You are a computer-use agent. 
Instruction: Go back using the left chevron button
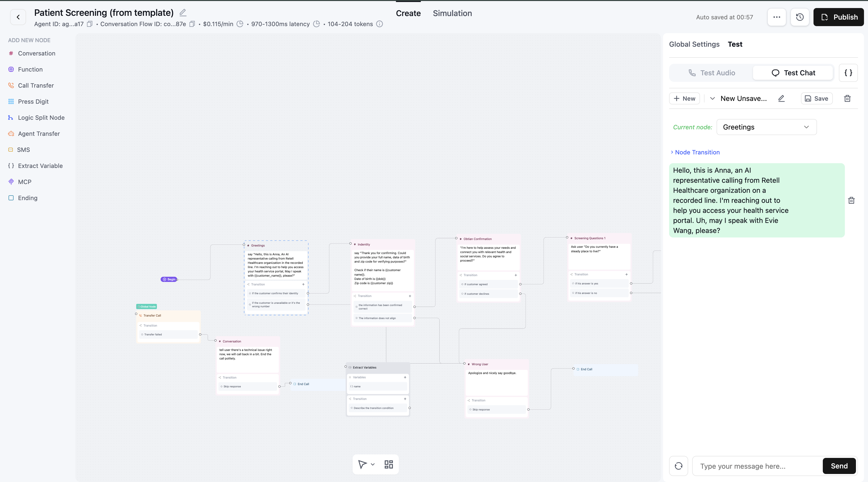(x=18, y=17)
